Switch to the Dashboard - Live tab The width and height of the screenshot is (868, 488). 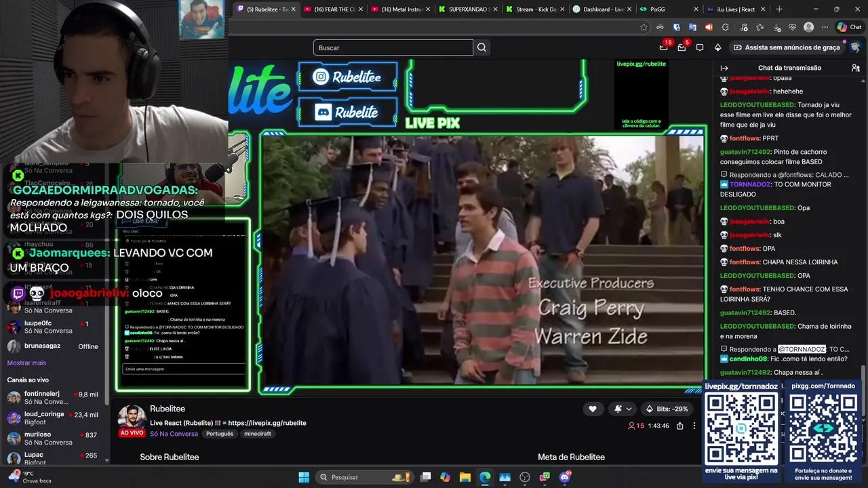click(x=601, y=9)
